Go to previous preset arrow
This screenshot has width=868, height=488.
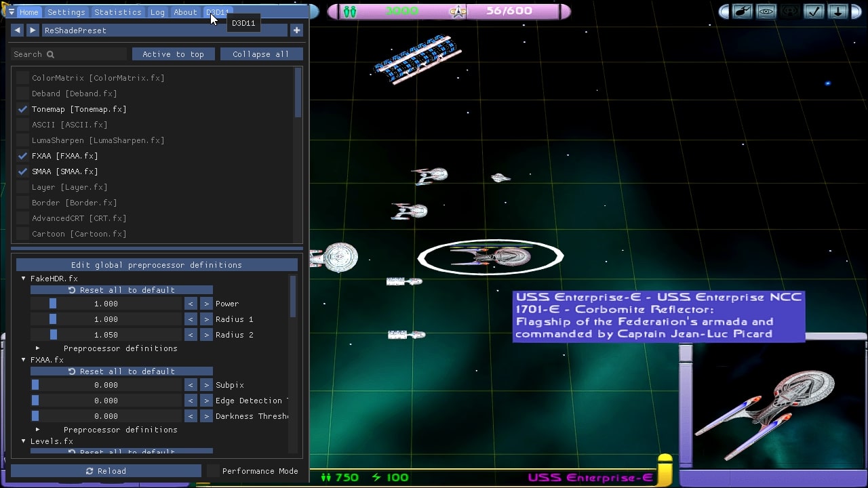(x=18, y=30)
